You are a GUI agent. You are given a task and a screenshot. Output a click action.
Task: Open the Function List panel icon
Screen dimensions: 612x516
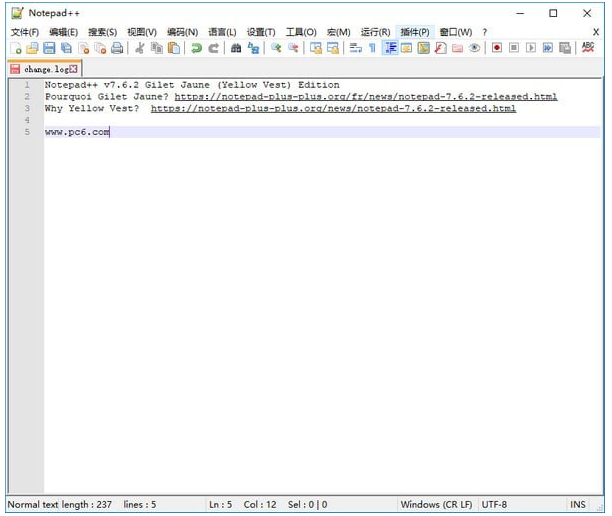[440, 48]
